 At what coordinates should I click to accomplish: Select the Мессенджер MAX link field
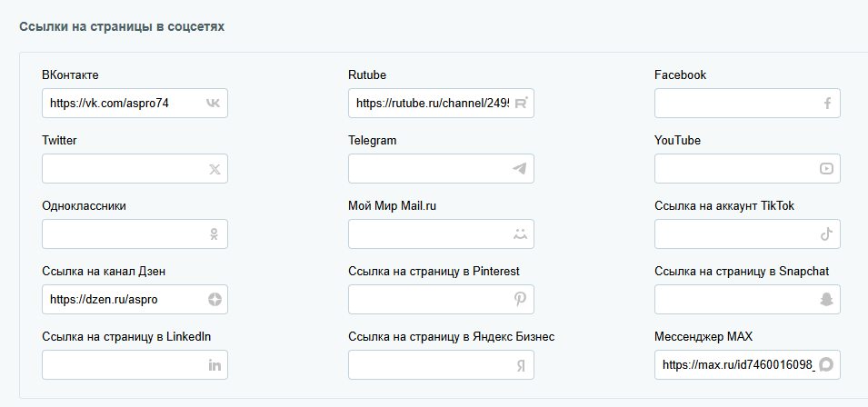point(736,365)
